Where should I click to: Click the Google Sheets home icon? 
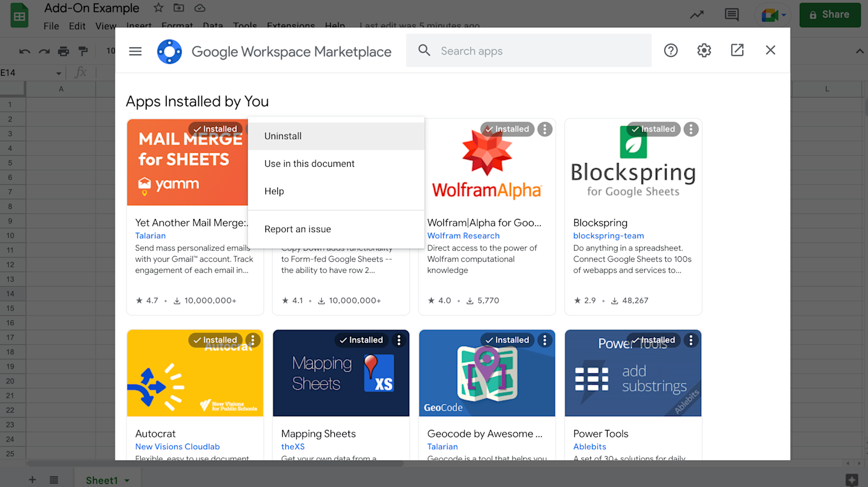pyautogui.click(x=20, y=16)
